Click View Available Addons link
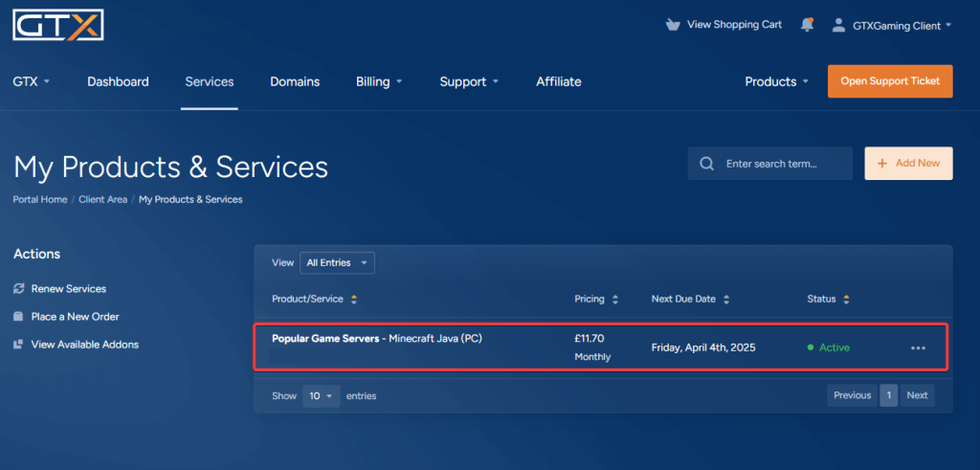 tap(85, 345)
